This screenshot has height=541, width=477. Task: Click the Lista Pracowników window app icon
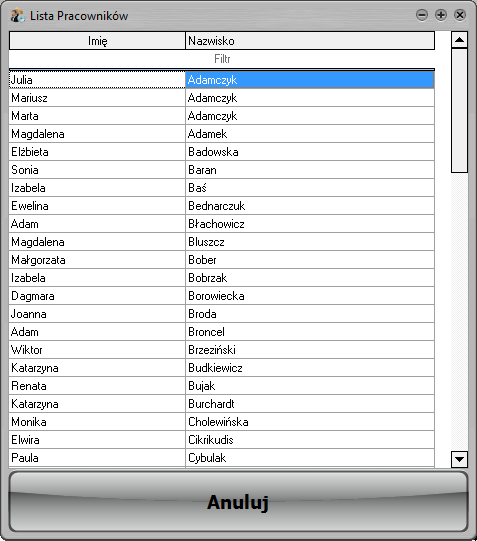click(x=17, y=16)
